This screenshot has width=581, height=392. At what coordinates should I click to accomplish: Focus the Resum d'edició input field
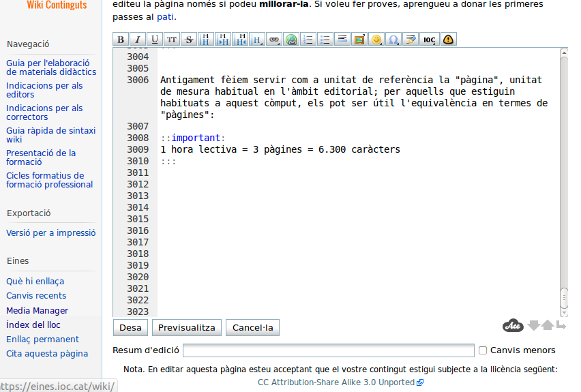[328, 350]
